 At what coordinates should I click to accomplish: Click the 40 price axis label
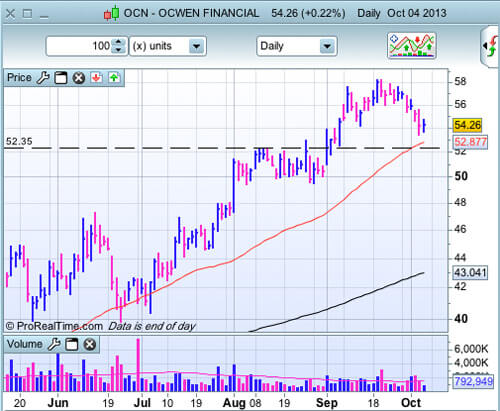point(460,319)
